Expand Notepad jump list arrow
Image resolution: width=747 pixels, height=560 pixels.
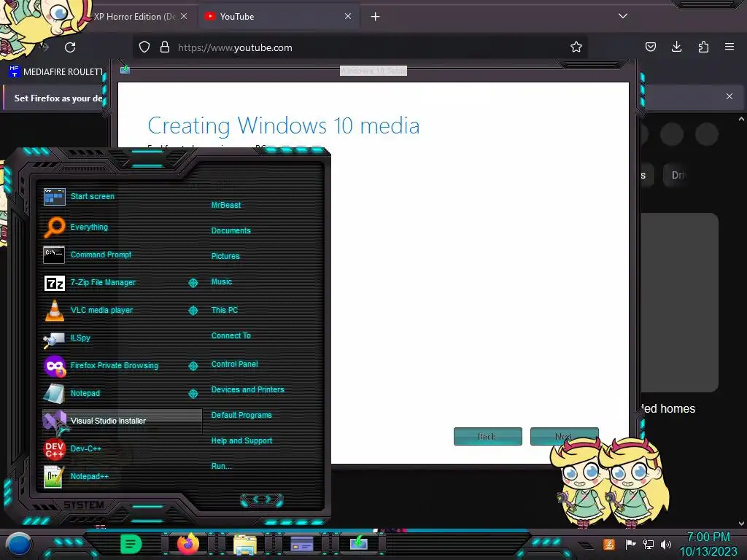pos(193,394)
